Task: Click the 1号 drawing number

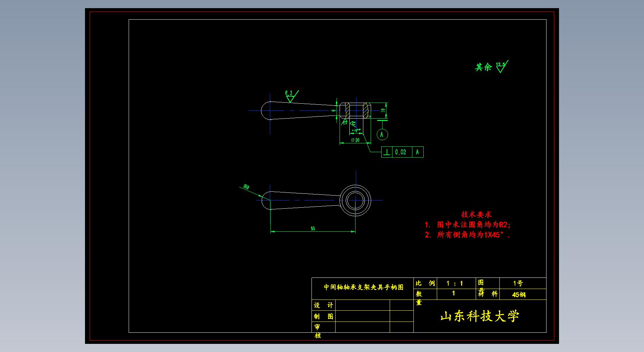Action: (x=518, y=283)
